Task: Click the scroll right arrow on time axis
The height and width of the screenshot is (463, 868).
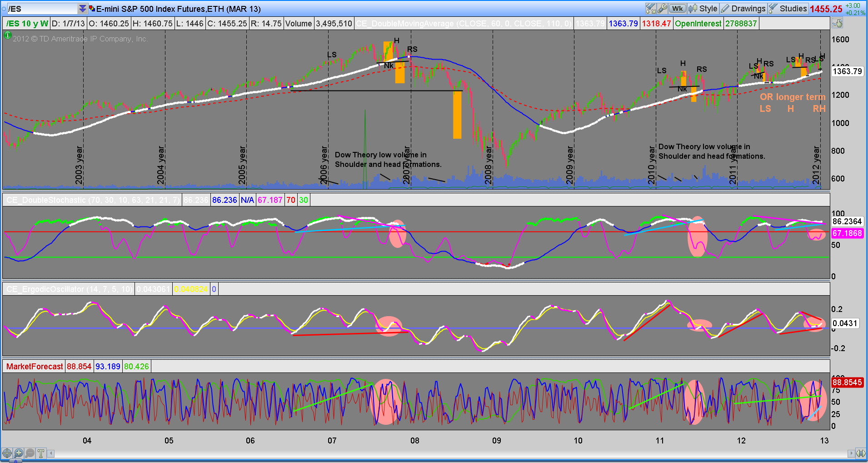Action: click(851, 453)
